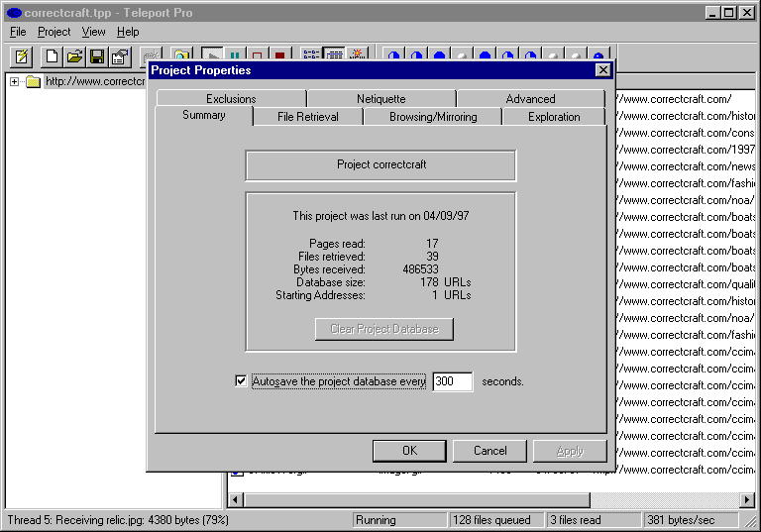761x532 pixels.
Task: Select the Summary tab
Action: pos(204,116)
